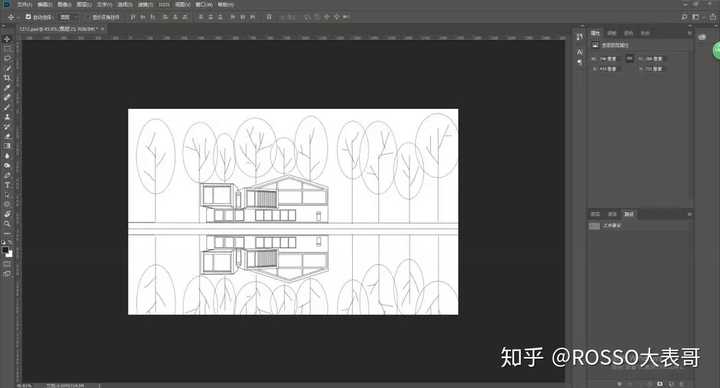Select the Eraser tool
The height and width of the screenshot is (388, 720).
point(7,136)
